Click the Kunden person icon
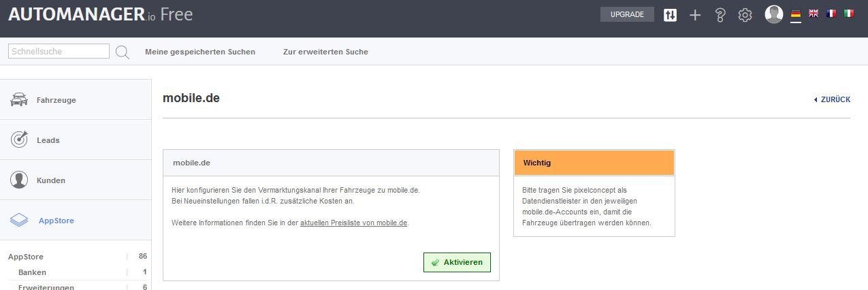This screenshot has height=290, width=868. (x=19, y=180)
